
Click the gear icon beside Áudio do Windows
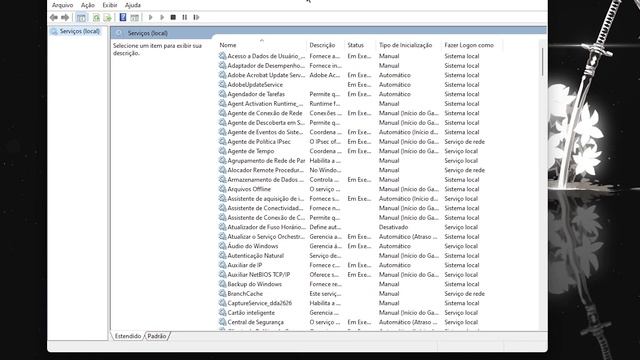(222, 246)
